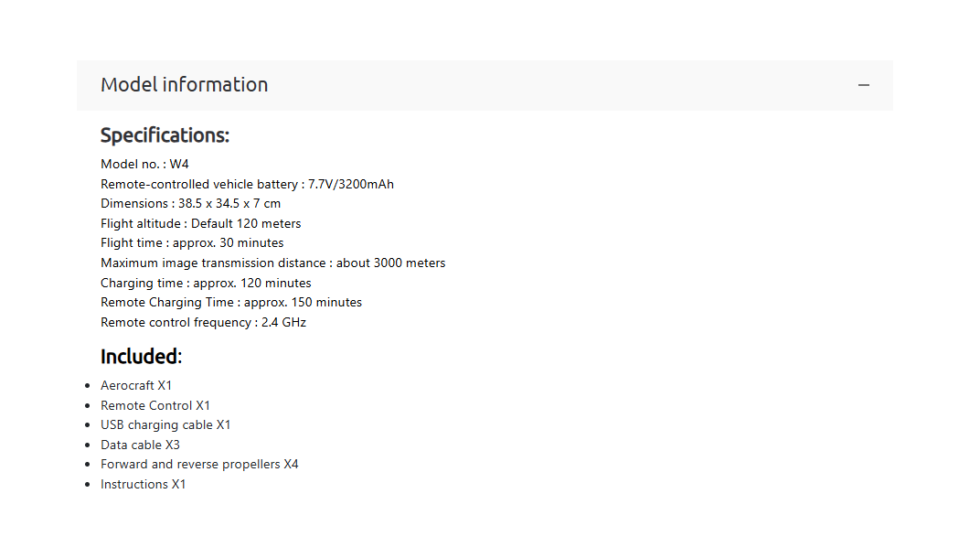Click Forward and reverse propellers X4 item

coord(199,464)
